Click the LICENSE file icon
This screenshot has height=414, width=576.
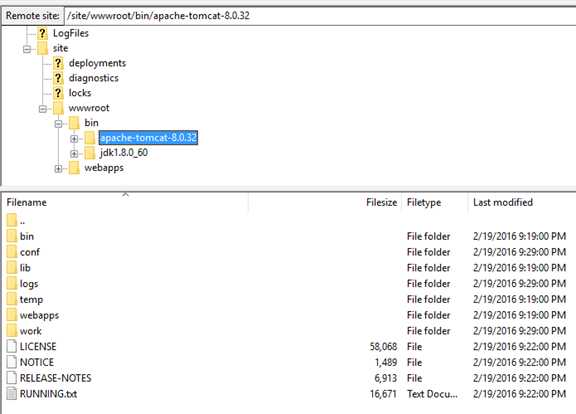coord(12,346)
